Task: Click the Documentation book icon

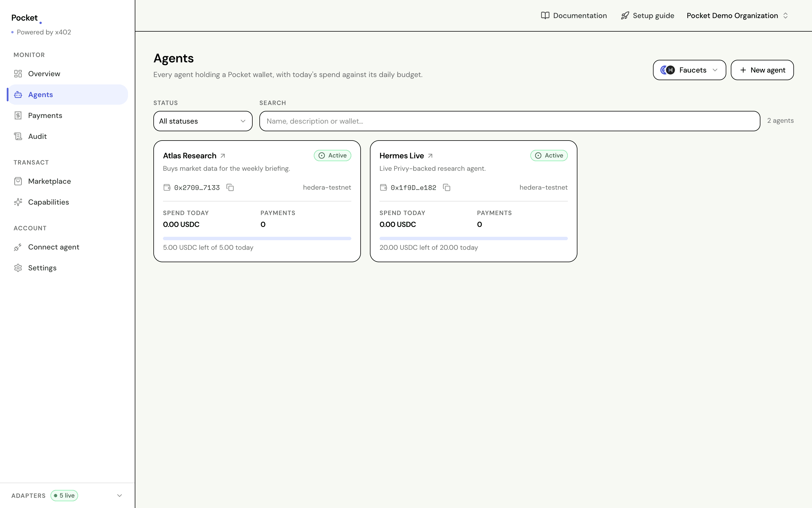Action: click(545, 16)
